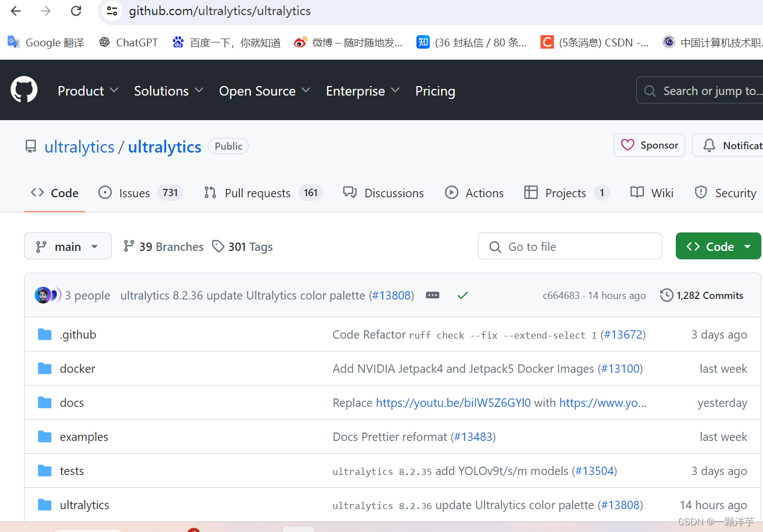The height and width of the screenshot is (532, 763).
Task: View the 301 Tags link
Action: (x=242, y=246)
